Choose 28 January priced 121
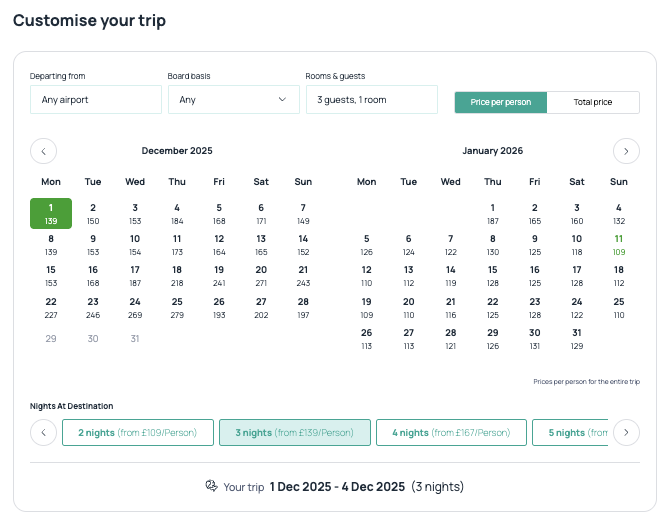Screen dimensions: 668x524 pos(451,339)
